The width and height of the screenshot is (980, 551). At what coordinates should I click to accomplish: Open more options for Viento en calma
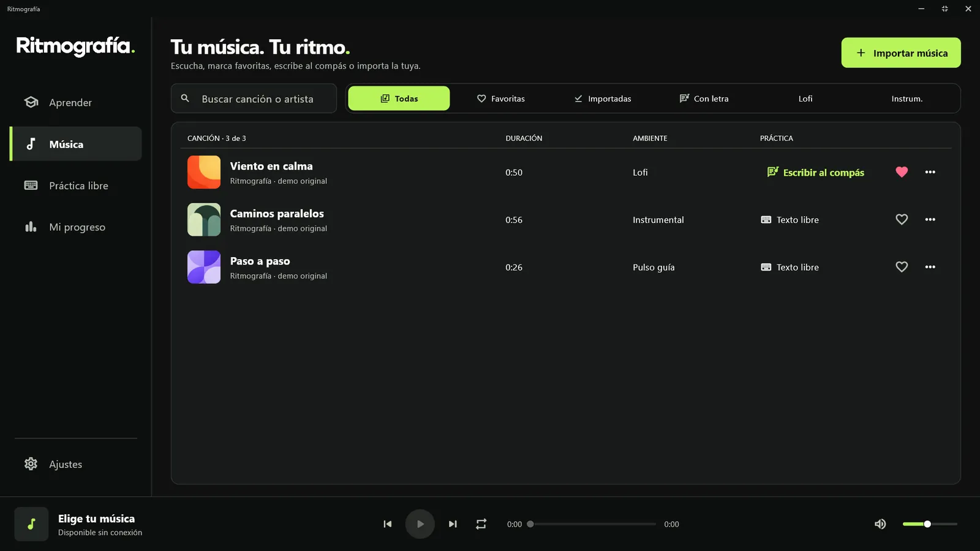coord(930,172)
